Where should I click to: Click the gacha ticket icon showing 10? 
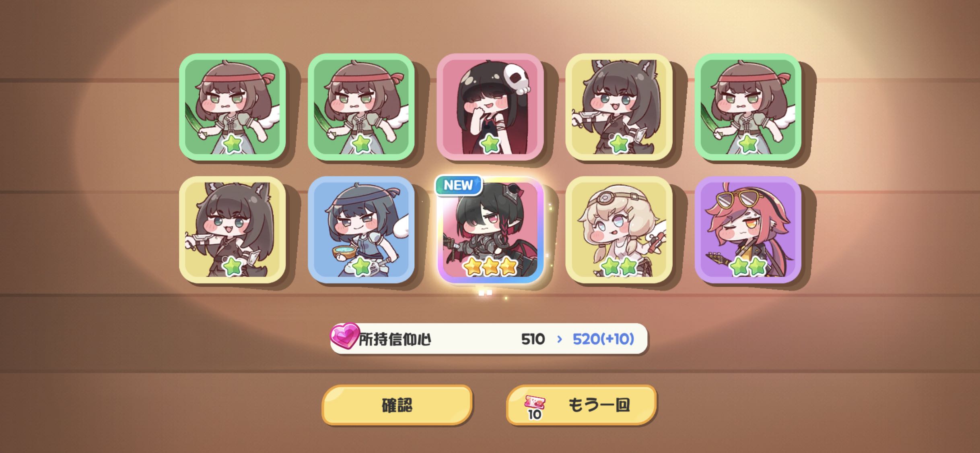coord(535,407)
